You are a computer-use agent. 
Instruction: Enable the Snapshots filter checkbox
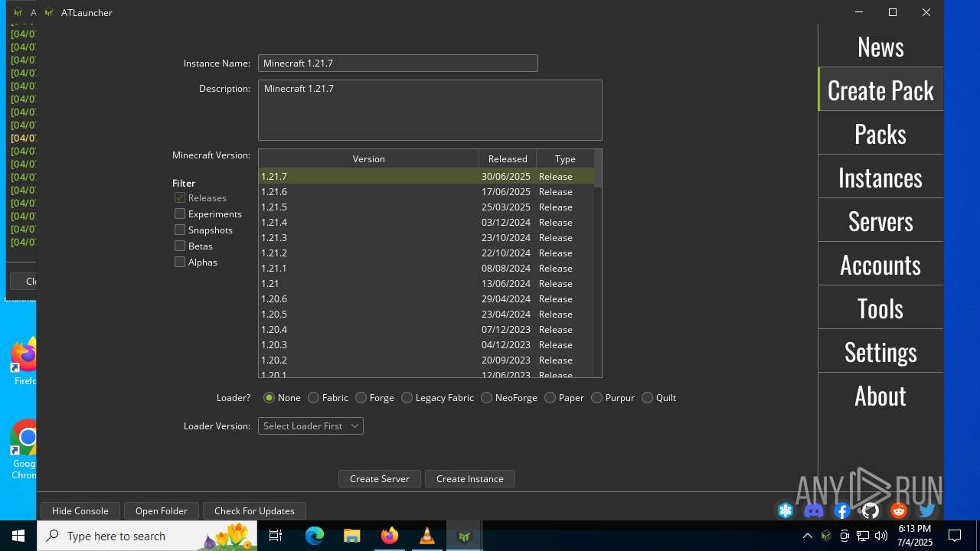point(180,230)
